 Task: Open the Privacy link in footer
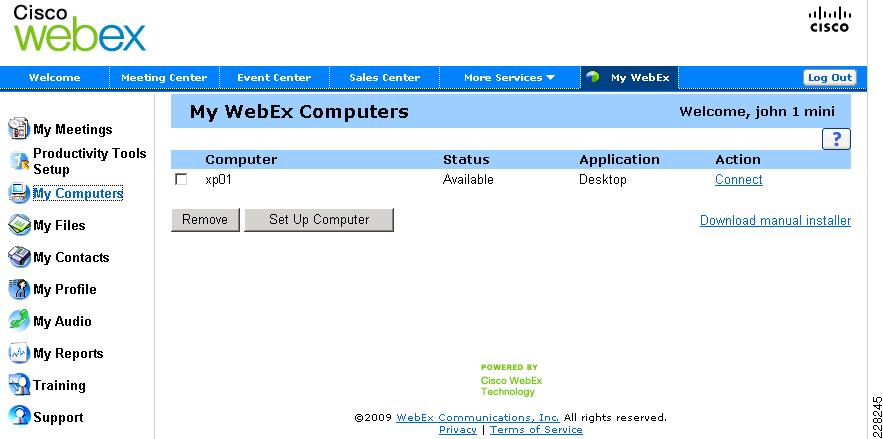(x=457, y=429)
